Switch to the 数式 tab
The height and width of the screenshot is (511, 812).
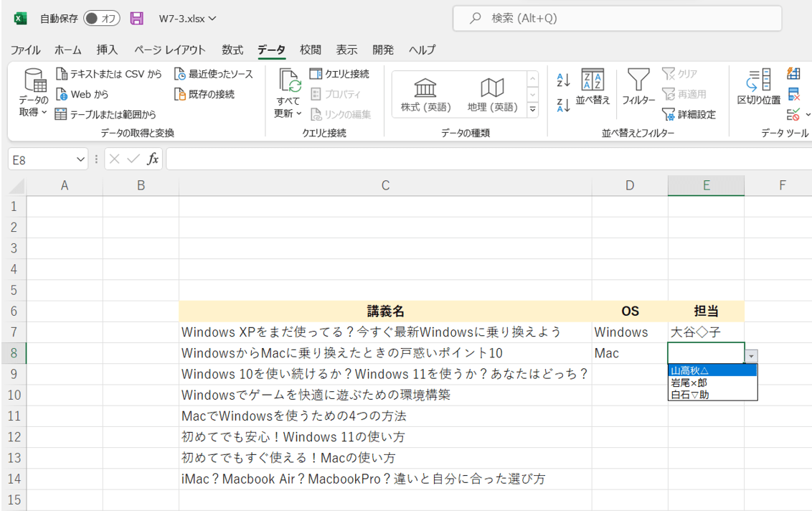coord(232,50)
